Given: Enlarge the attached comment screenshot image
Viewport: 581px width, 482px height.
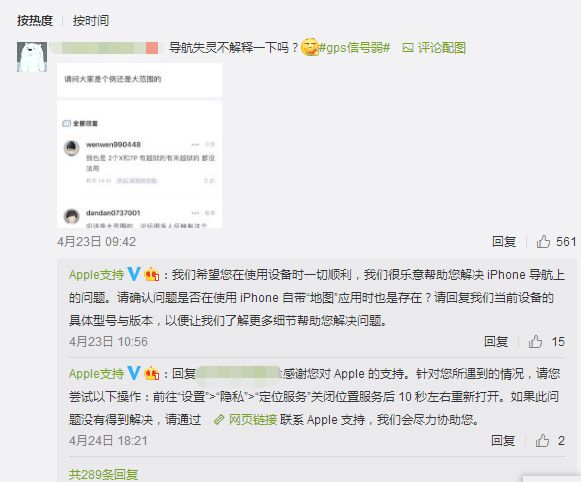Looking at the screenshot, I should pyautogui.click(x=139, y=145).
